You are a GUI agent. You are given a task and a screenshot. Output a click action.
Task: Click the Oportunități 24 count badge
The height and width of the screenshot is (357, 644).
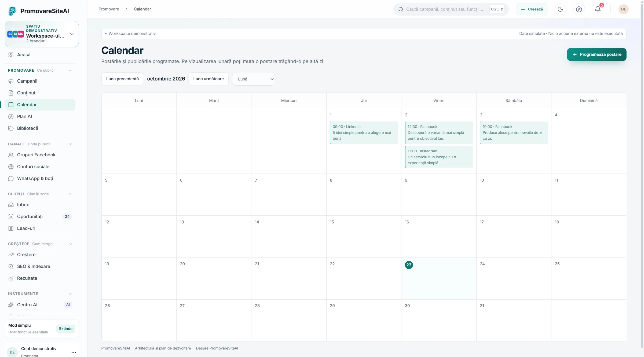click(x=67, y=216)
